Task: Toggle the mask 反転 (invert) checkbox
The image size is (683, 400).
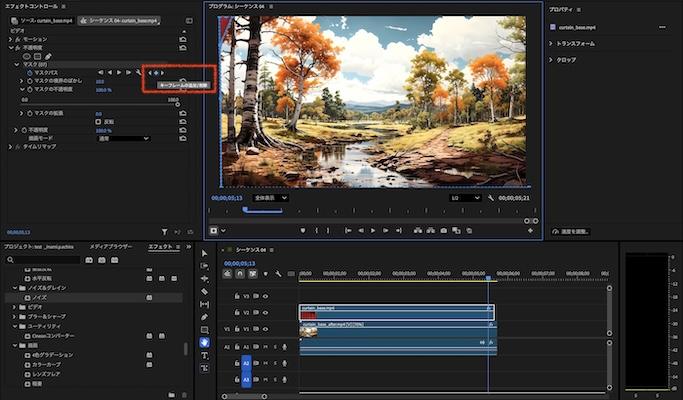Action: coord(98,121)
